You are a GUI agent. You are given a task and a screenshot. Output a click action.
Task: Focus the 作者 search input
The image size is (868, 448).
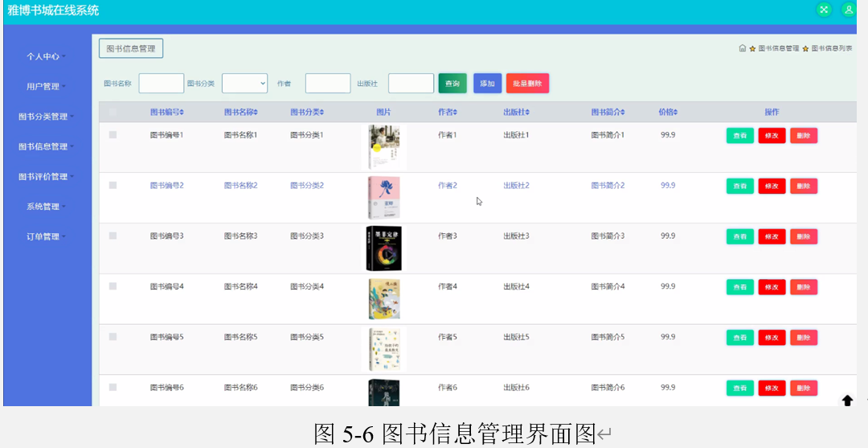tap(328, 83)
